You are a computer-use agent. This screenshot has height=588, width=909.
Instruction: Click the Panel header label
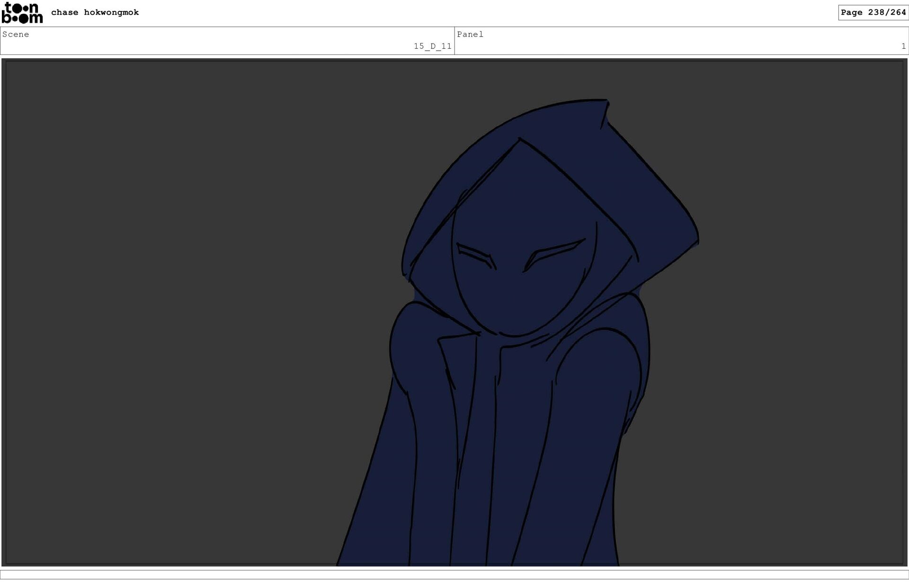pos(470,34)
